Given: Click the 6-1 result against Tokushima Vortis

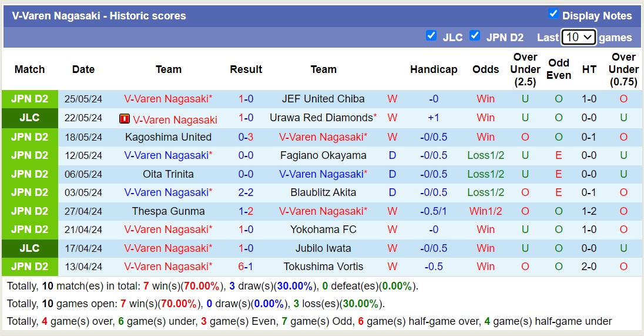Looking at the screenshot, I should 246,267.
